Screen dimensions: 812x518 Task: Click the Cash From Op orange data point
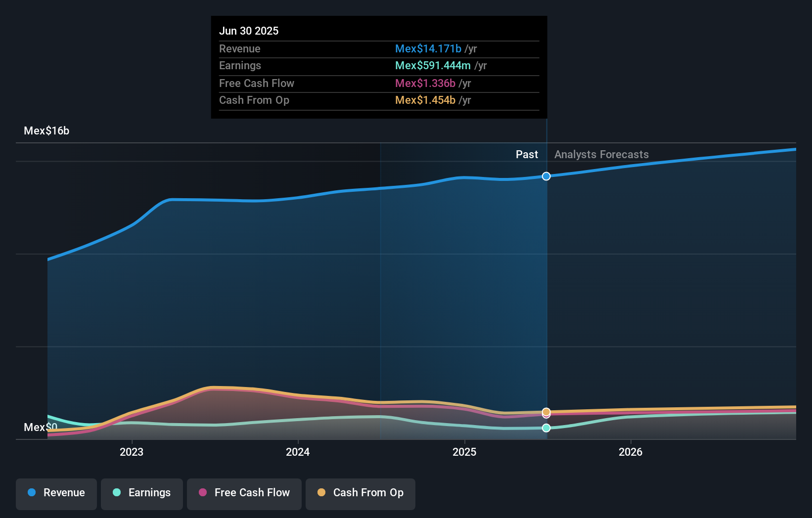click(x=546, y=412)
